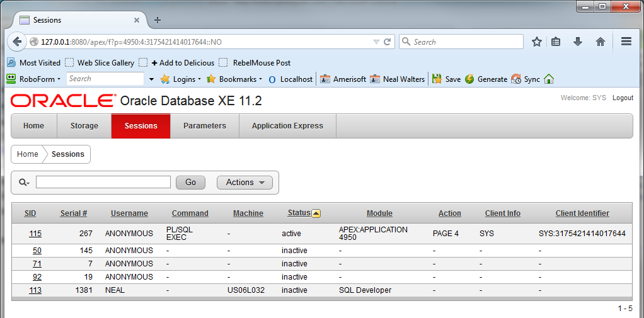Sort by the Client Identifier column header
The image size is (644, 318).
[582, 213]
